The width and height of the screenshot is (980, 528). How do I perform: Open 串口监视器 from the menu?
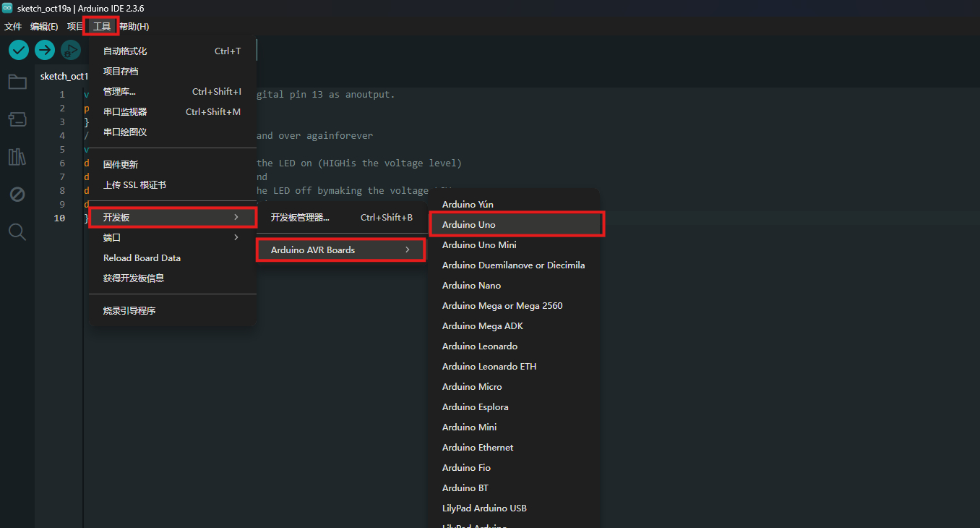pos(172,112)
